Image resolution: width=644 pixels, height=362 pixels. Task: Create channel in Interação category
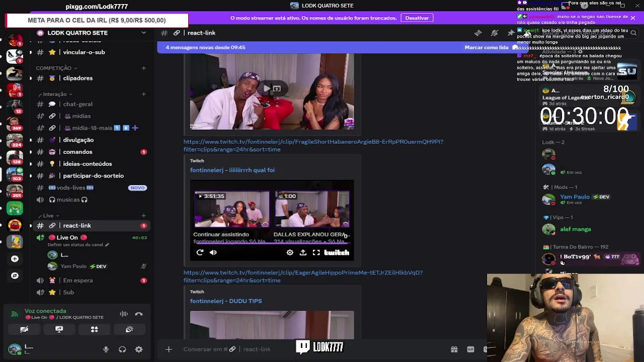[143, 94]
